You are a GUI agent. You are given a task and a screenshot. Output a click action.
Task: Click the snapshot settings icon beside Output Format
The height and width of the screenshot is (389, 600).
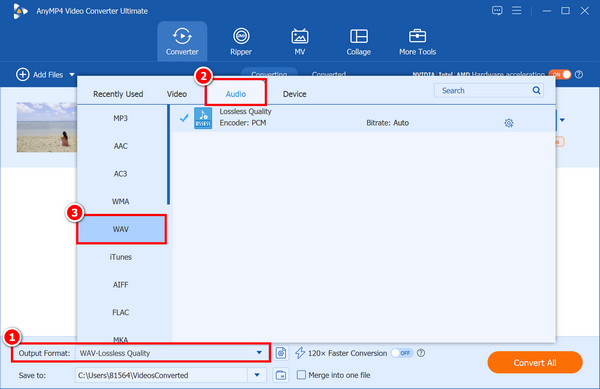[x=281, y=353]
